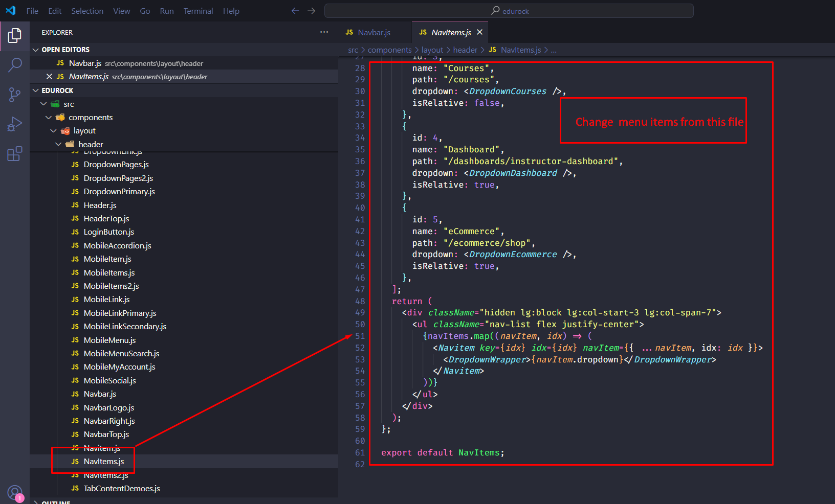Open MobileLinkSecondary.js file
Image resolution: width=835 pixels, height=504 pixels.
(x=184, y=327)
